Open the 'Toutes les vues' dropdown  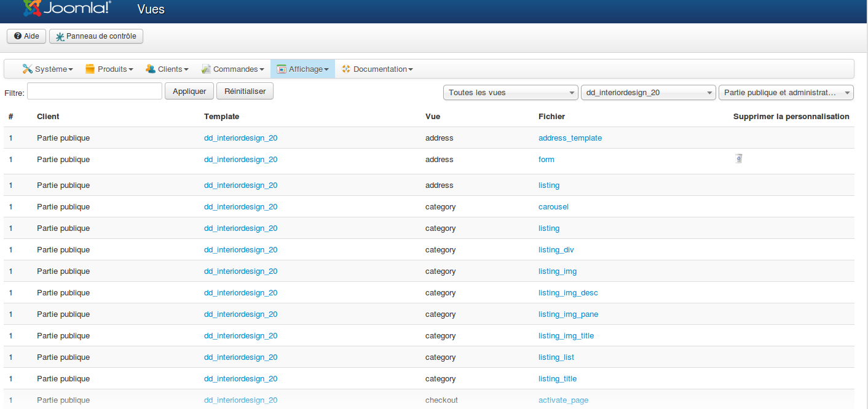(x=510, y=92)
